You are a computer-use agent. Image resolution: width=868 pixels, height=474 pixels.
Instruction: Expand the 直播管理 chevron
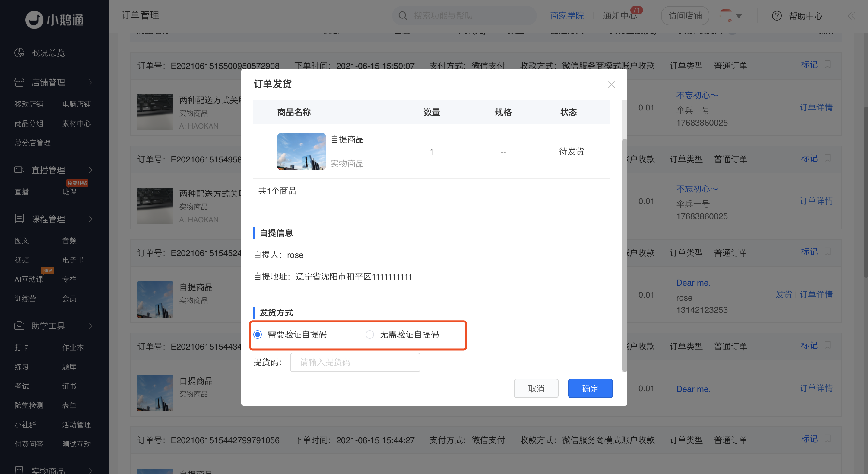(x=90, y=170)
